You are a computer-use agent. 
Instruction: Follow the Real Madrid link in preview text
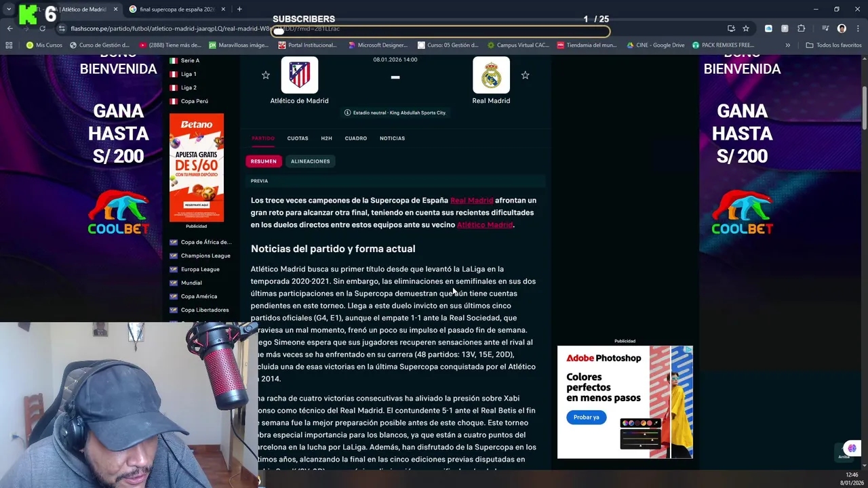[471, 201]
